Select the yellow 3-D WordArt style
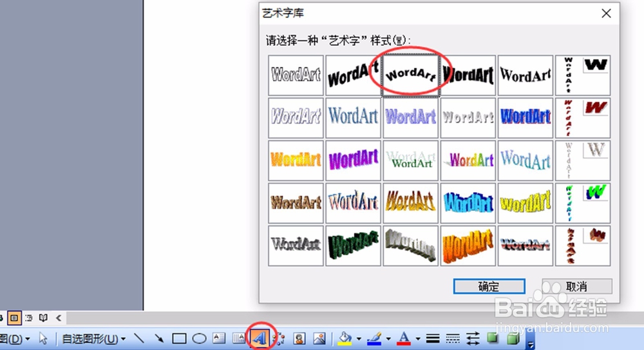 526,203
